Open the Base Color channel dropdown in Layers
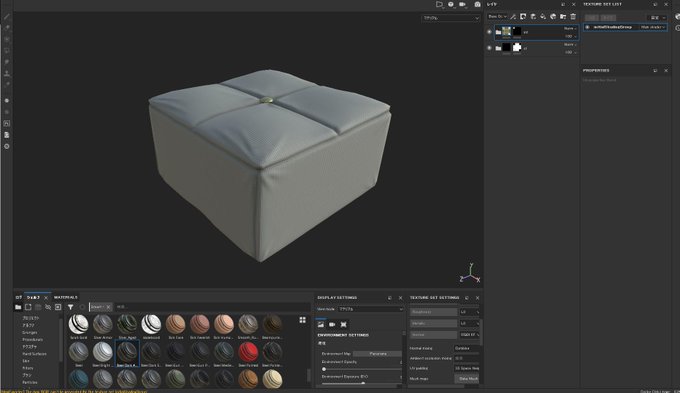Screen dimensions: 680x393 (x=497, y=16)
